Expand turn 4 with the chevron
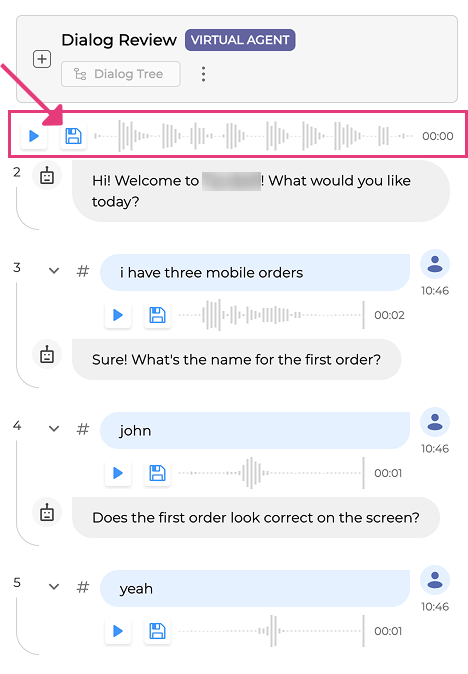468x674 pixels. pos(54,429)
